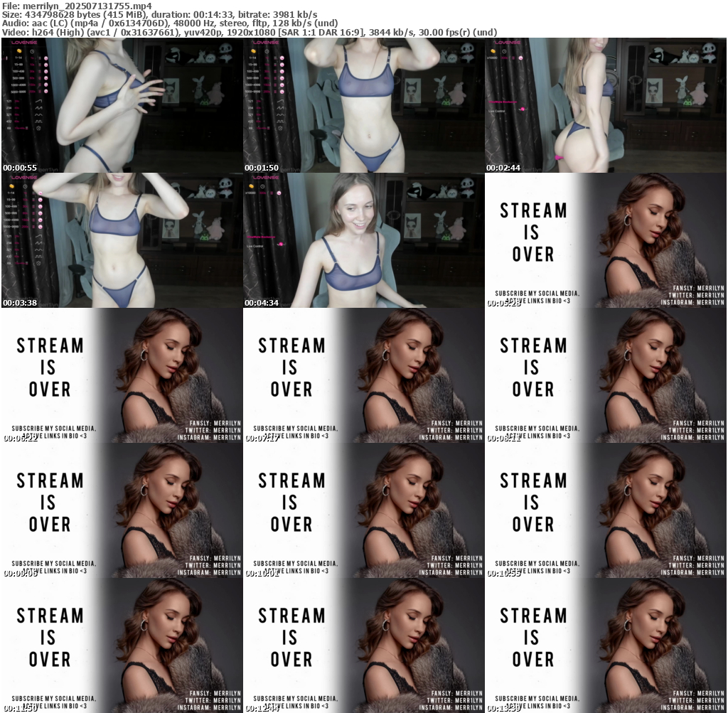The image size is (728, 713).
Task: Click the 00:02:44 timestamp label
Action: [503, 168]
